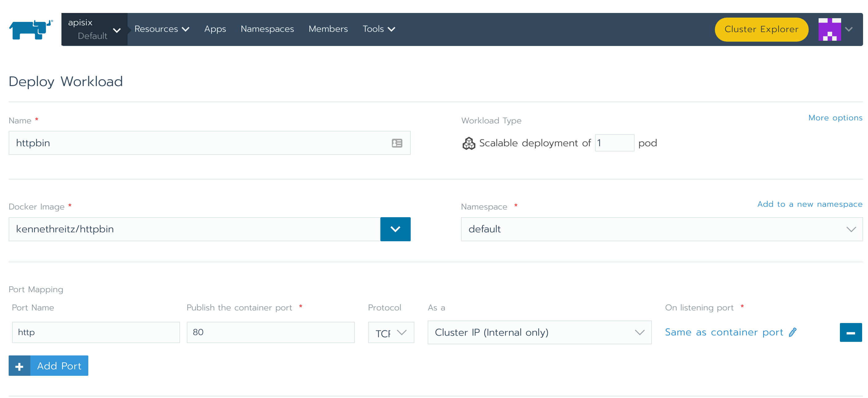Expand the Docker Image dropdown arrow
Viewport: 868px width, 398px height.
[x=395, y=229]
